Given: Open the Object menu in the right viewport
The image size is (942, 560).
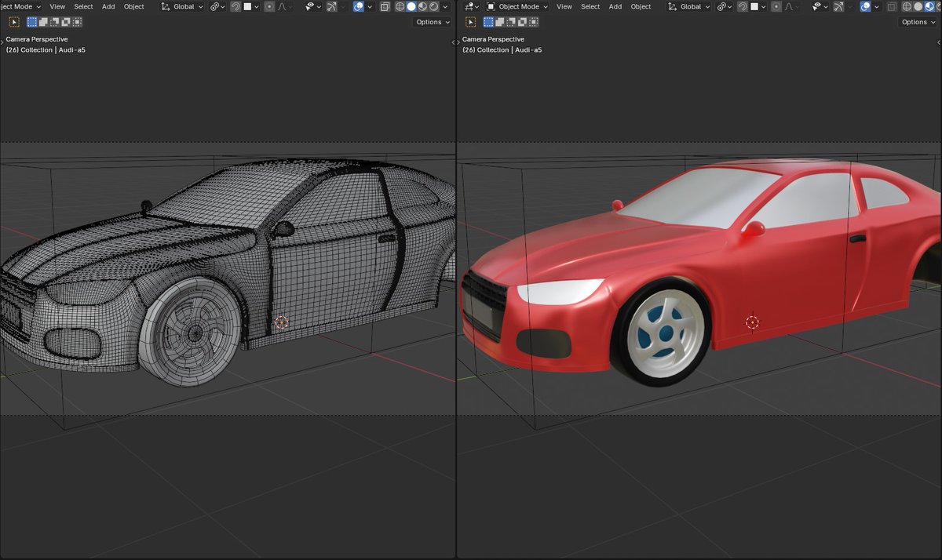Looking at the screenshot, I should (641, 6).
